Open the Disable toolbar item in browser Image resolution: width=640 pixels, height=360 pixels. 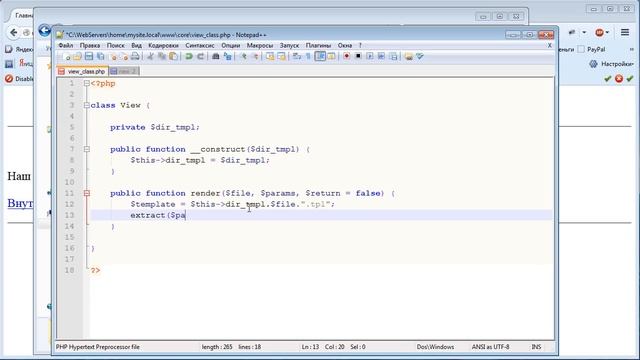19,79
